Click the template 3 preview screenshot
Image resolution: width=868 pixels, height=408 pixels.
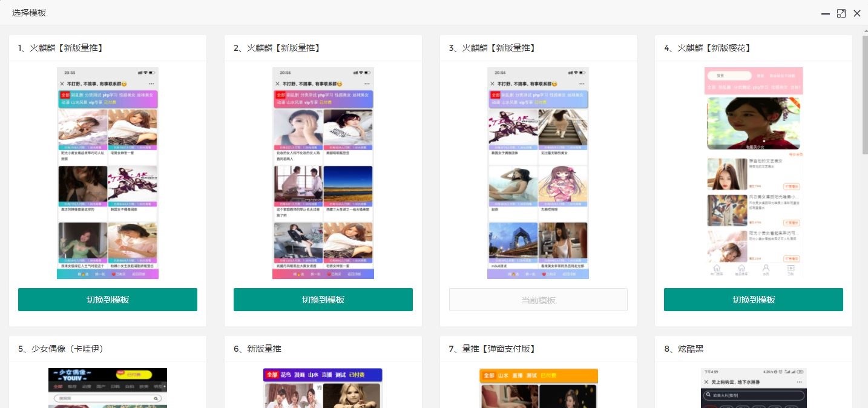[x=538, y=173]
